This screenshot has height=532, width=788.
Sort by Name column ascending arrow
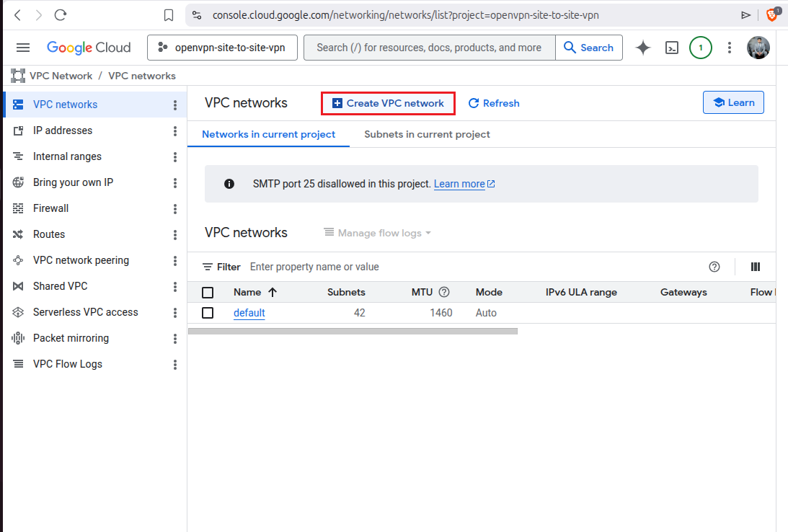pyautogui.click(x=273, y=293)
